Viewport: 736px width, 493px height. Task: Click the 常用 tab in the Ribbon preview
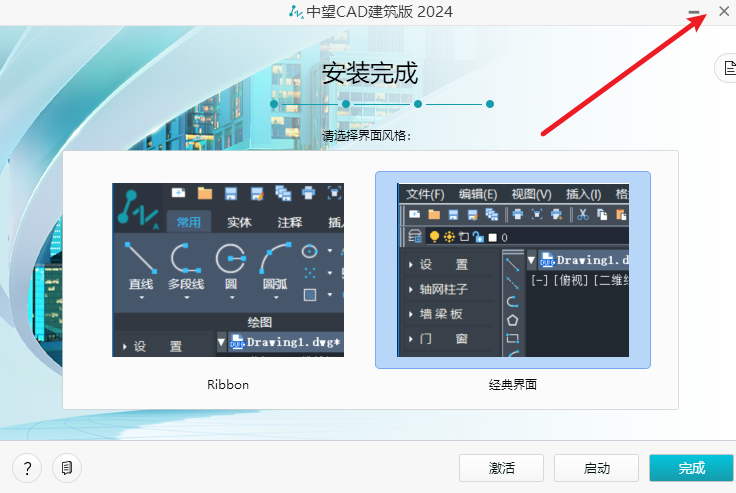pos(188,222)
